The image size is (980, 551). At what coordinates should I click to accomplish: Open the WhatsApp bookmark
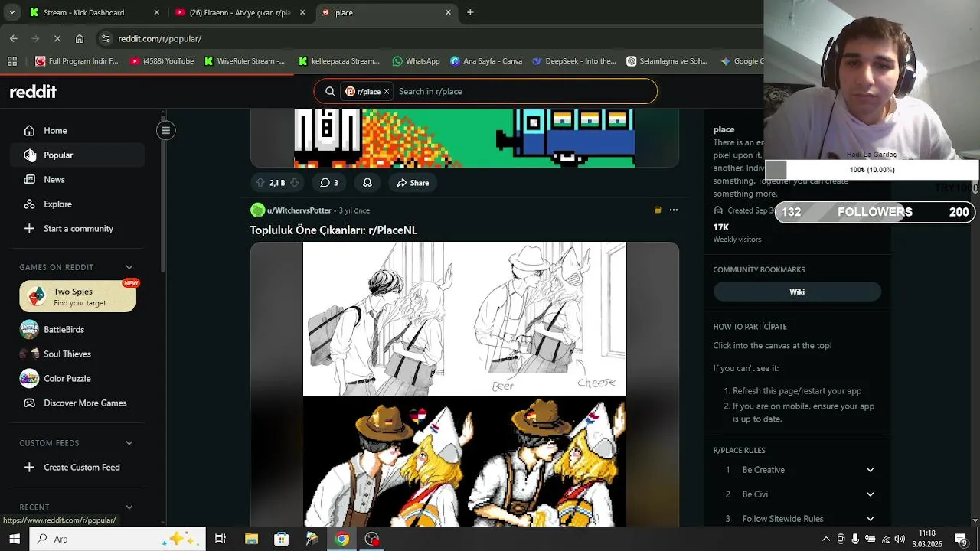coord(416,61)
